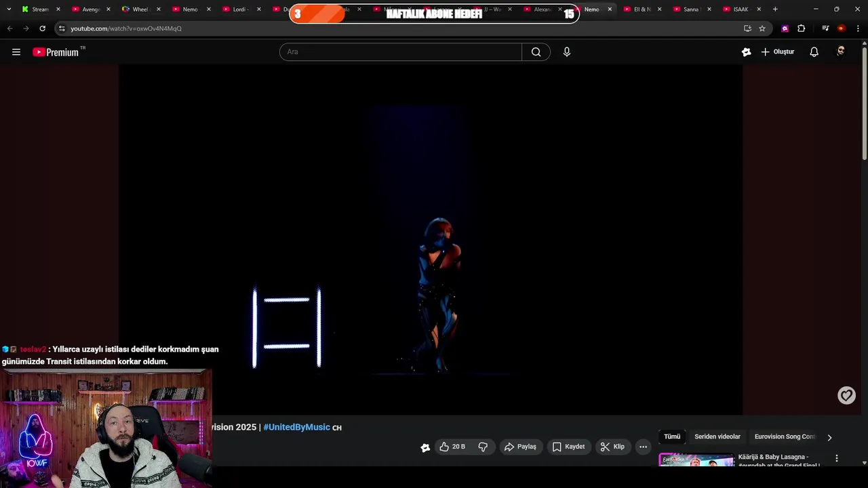Screen dimensions: 868x488
Task: Reload the page in browser
Action: click(x=42, y=28)
